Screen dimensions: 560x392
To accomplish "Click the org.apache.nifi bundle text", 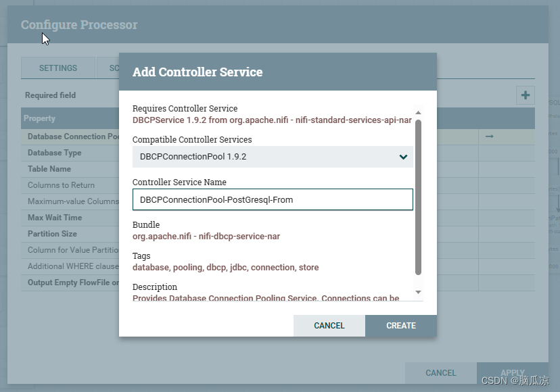I will click(206, 237).
